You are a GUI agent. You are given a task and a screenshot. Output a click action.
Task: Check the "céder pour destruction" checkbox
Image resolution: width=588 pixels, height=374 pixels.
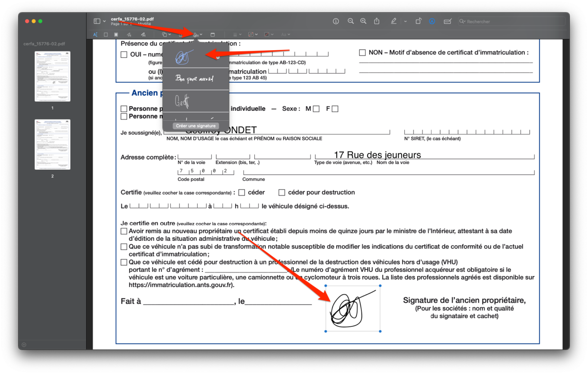point(282,193)
